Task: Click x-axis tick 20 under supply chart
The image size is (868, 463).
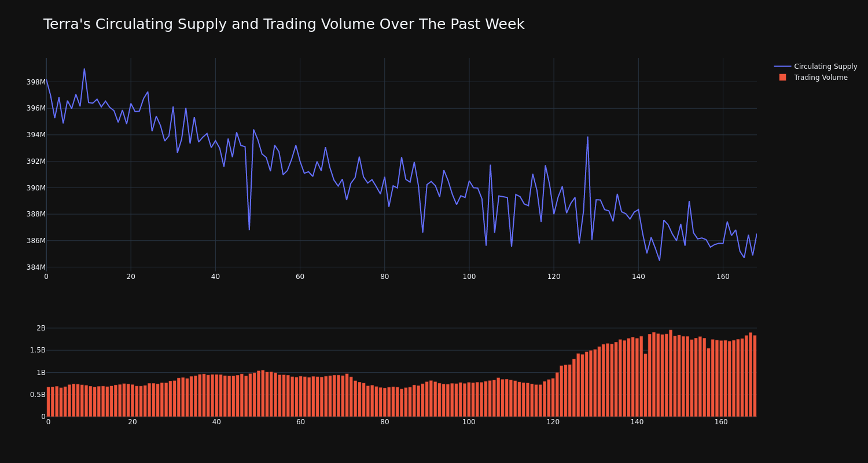Action: click(131, 277)
